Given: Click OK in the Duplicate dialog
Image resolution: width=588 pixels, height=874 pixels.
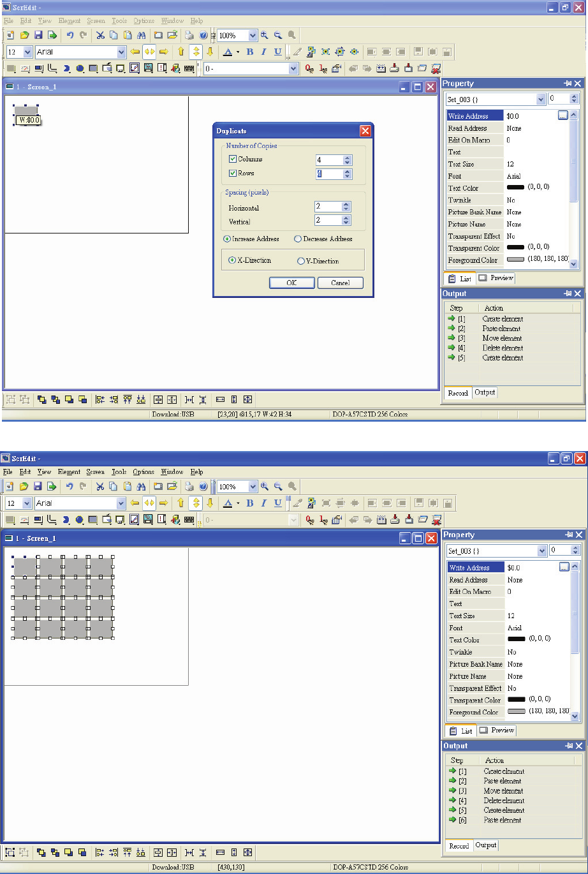Looking at the screenshot, I should click(291, 283).
